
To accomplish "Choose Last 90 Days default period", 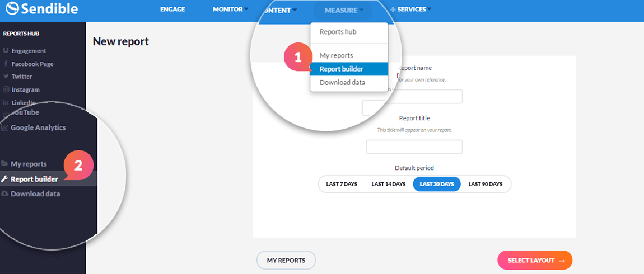I will point(485,184).
